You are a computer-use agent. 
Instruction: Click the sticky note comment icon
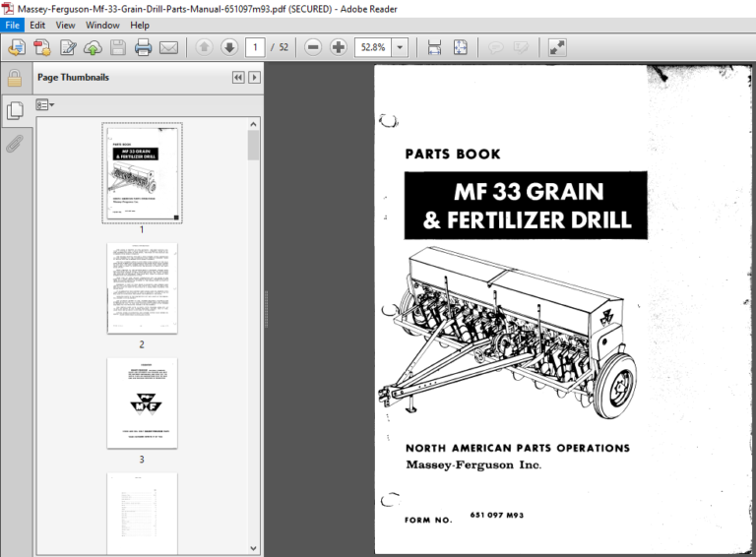coord(496,47)
